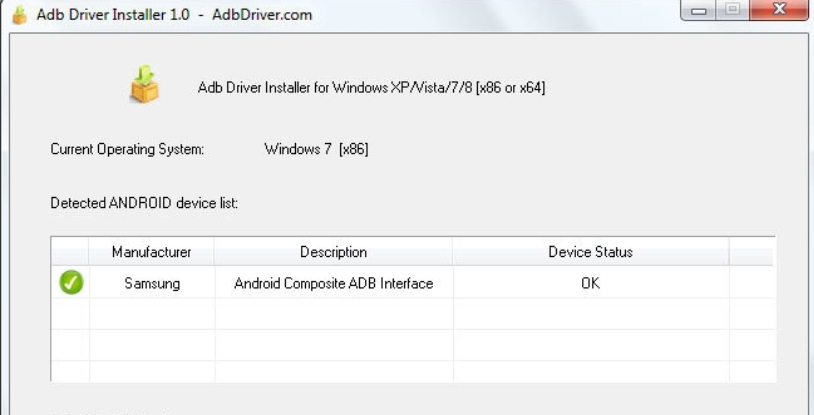Click the blank header cell above the checkmark
The image size is (814, 415).
click(70, 252)
